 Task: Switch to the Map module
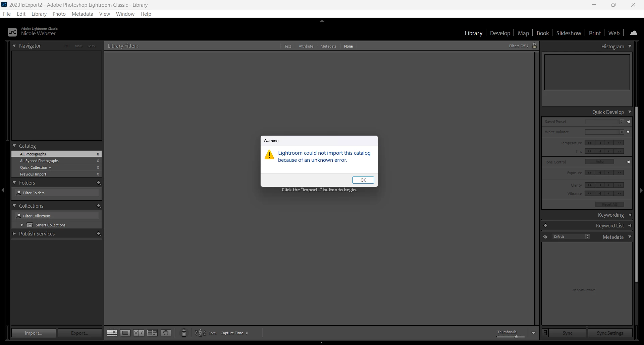pyautogui.click(x=523, y=33)
